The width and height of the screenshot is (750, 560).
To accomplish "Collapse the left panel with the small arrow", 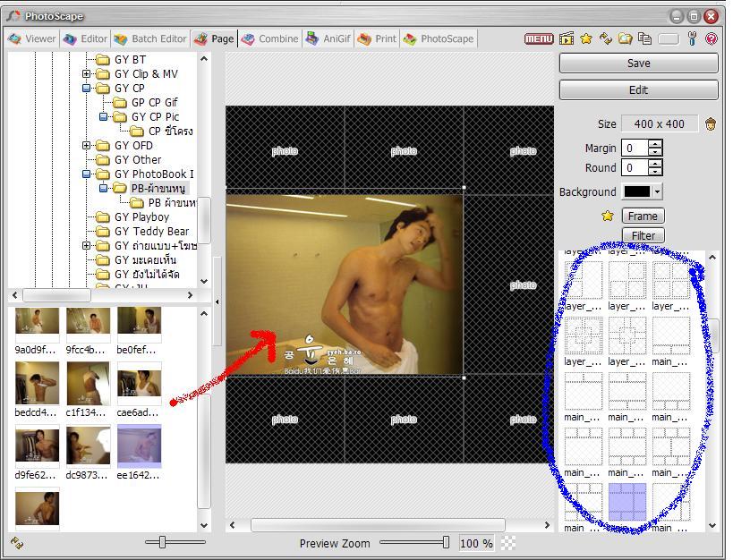I will tap(217, 301).
